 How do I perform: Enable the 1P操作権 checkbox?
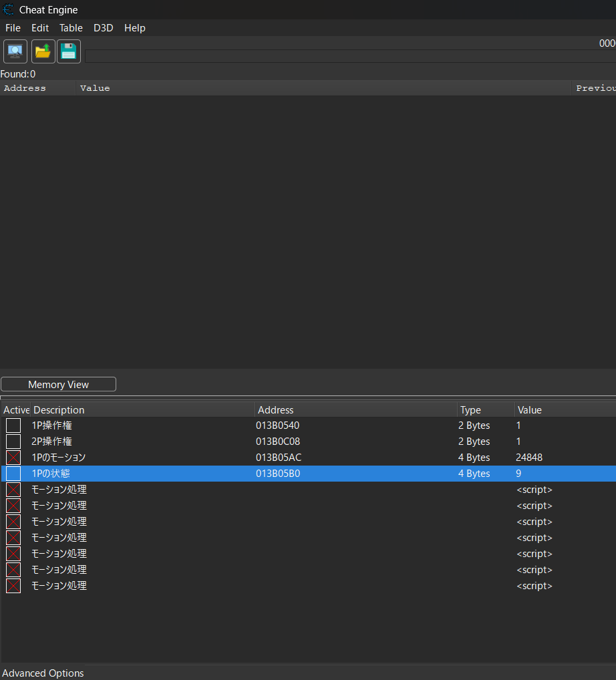13,426
